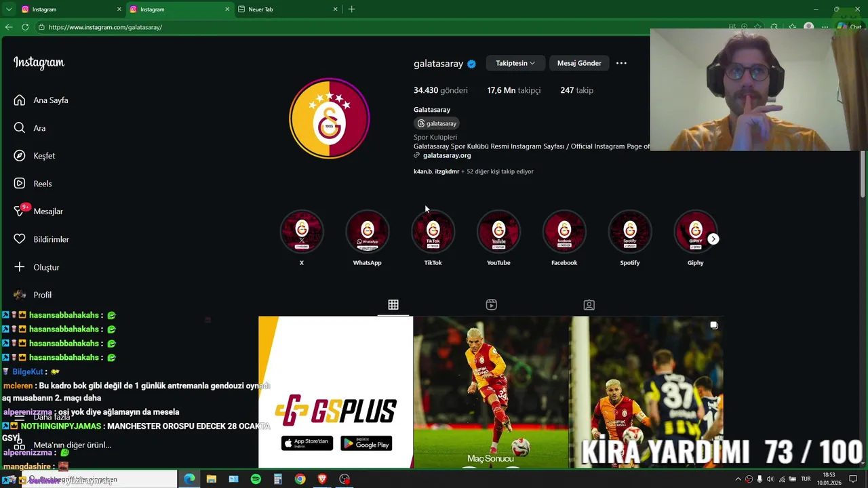Click the Google Play badge in GSPLUS post
The height and width of the screenshot is (488, 868).
pyautogui.click(x=366, y=443)
